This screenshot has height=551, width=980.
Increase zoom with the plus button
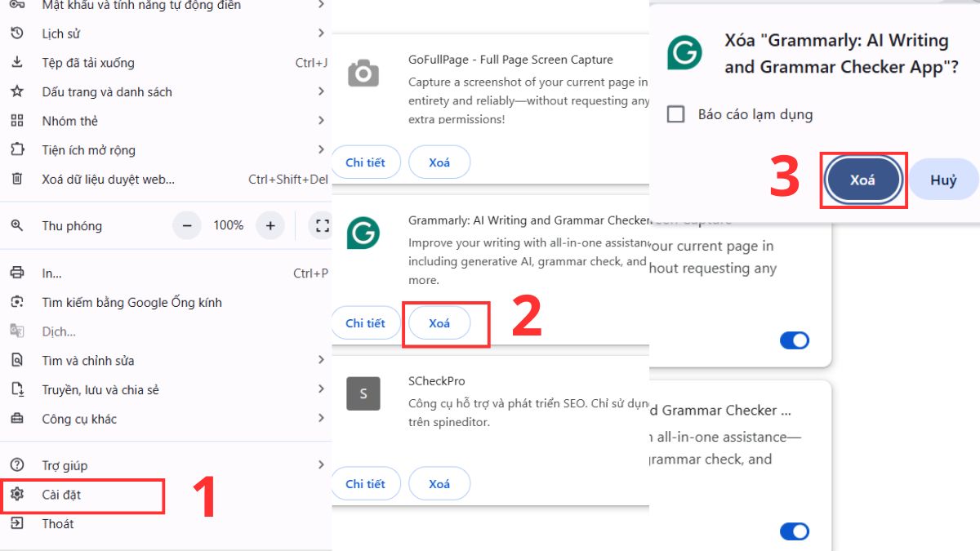[270, 225]
